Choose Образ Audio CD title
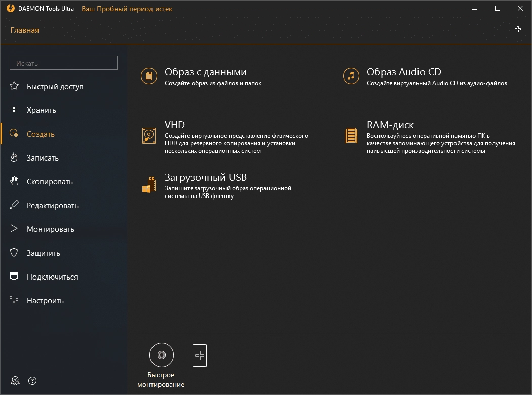This screenshot has height=395, width=532. click(x=404, y=72)
